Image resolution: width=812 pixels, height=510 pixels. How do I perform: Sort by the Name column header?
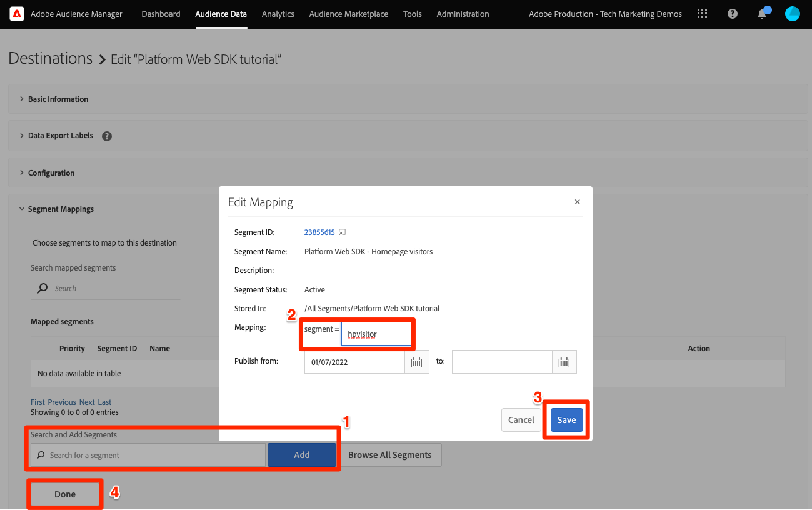159,349
